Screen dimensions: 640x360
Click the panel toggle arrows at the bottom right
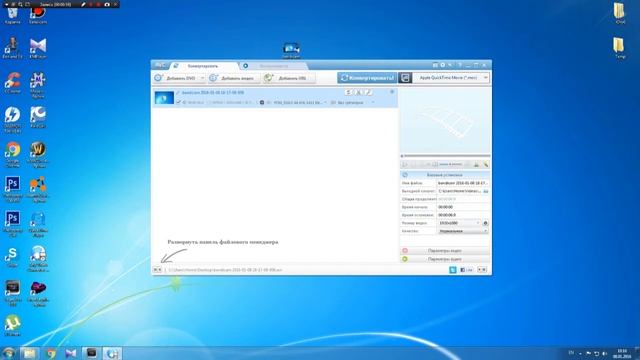(x=482, y=270)
